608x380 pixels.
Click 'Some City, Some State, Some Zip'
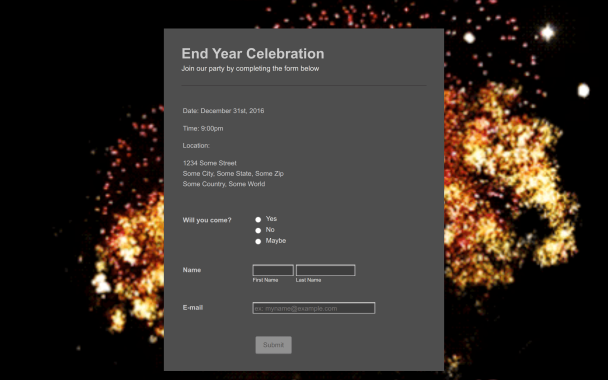pyautogui.click(x=233, y=173)
